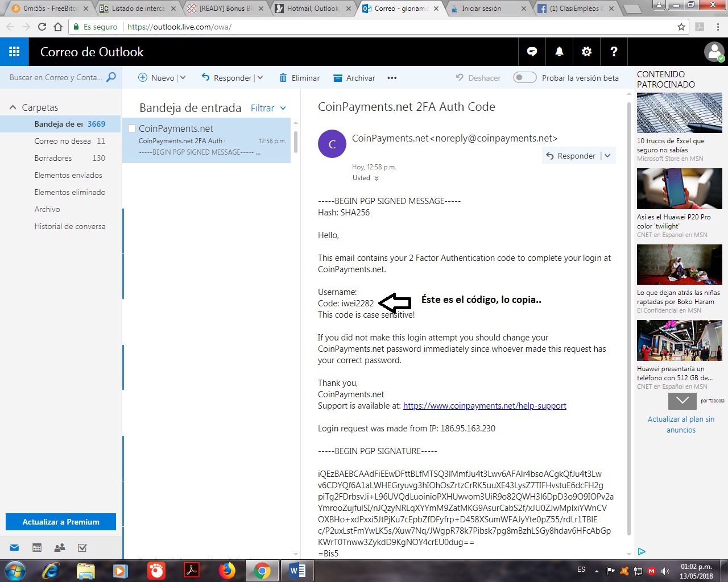
Task: Show hidden system tray icons
Action: [597, 571]
